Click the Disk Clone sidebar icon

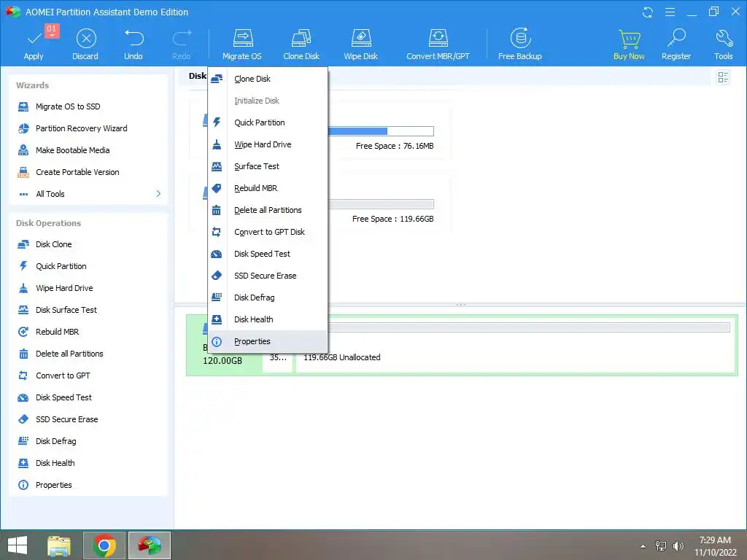click(23, 244)
